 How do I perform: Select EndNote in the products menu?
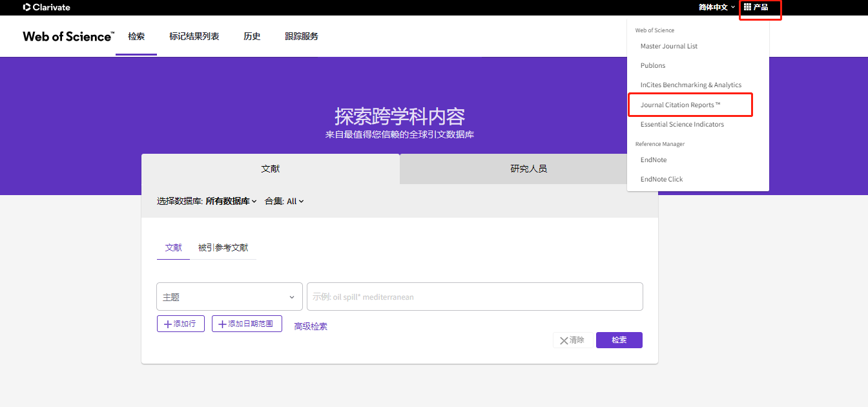[654, 160]
